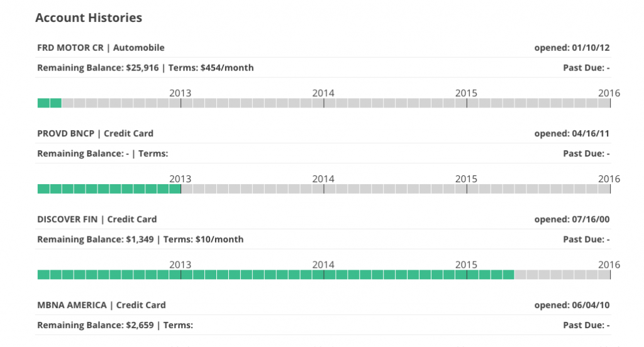Click the Past Due field for PROVD BNCP
The image size is (644, 347).
pyautogui.click(x=586, y=153)
